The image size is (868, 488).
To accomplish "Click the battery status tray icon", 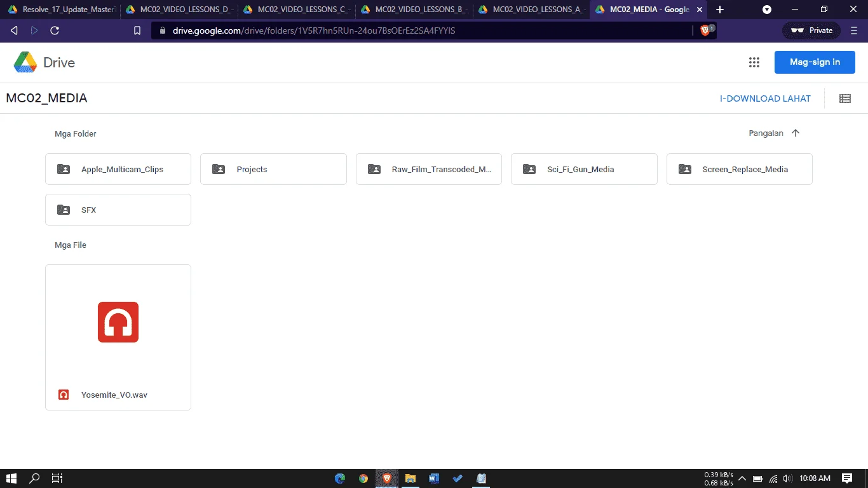I will (757, 478).
